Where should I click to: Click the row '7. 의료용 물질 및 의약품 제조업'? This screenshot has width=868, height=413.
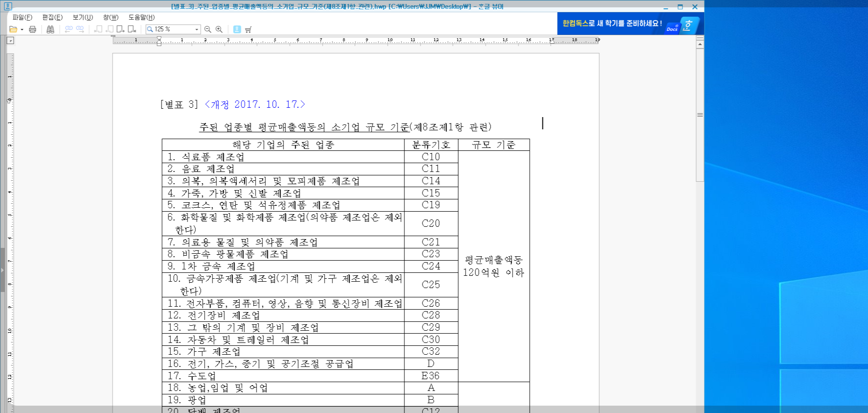(283, 242)
